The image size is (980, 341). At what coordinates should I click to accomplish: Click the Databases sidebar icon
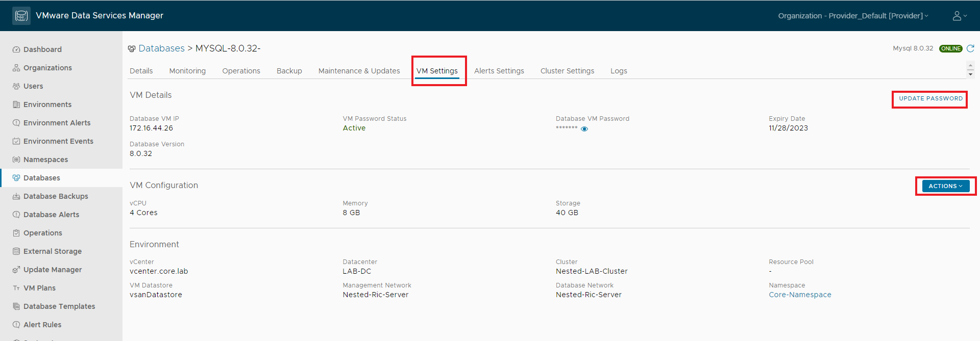(x=16, y=178)
